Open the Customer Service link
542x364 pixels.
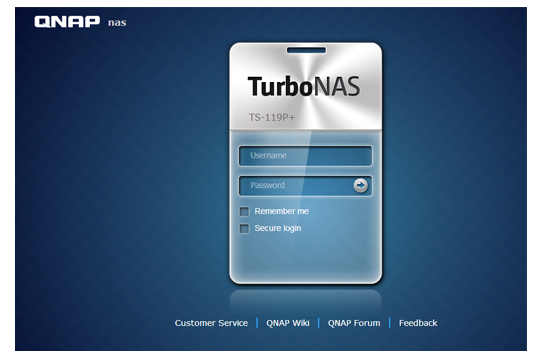click(211, 323)
